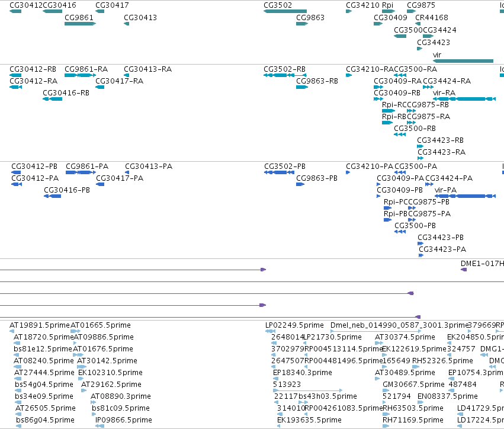Select the CG9875-PA protein label
504x429 pixels.
tap(429, 214)
